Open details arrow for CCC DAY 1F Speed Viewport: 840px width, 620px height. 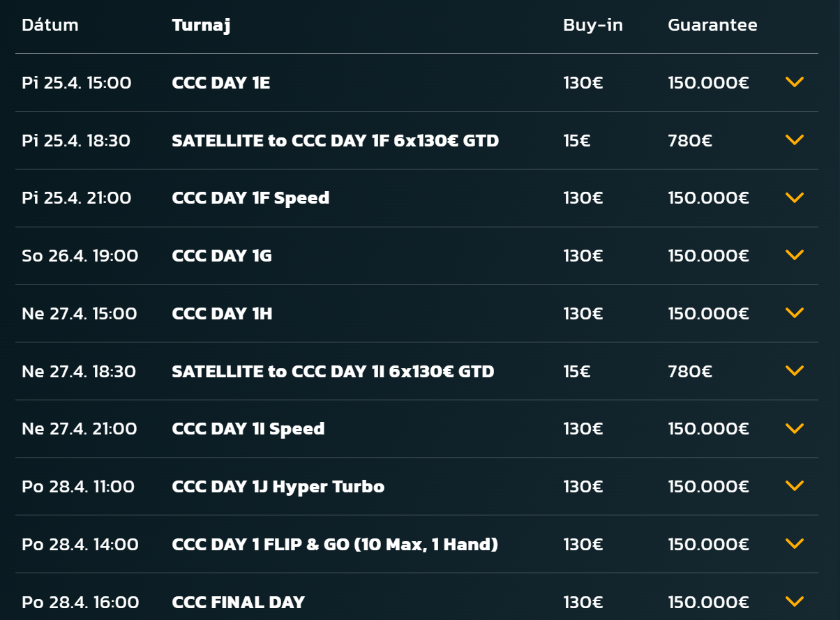(794, 197)
